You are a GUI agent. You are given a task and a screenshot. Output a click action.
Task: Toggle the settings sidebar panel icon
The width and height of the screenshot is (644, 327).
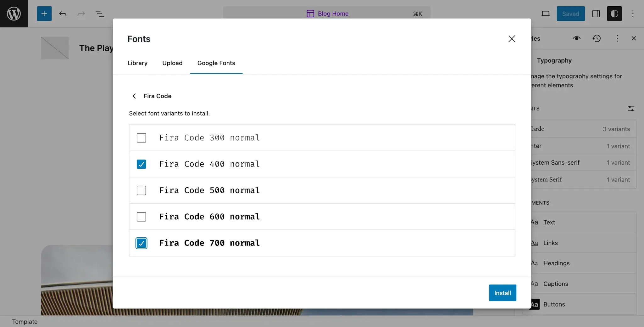coord(596,14)
